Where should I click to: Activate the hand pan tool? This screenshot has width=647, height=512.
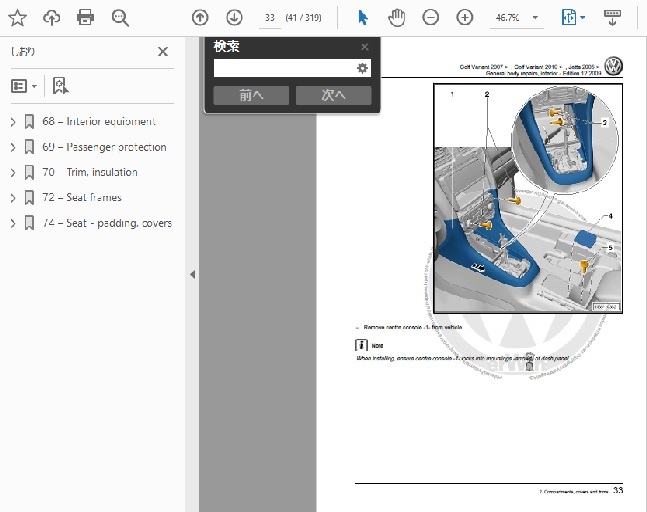pyautogui.click(x=397, y=18)
